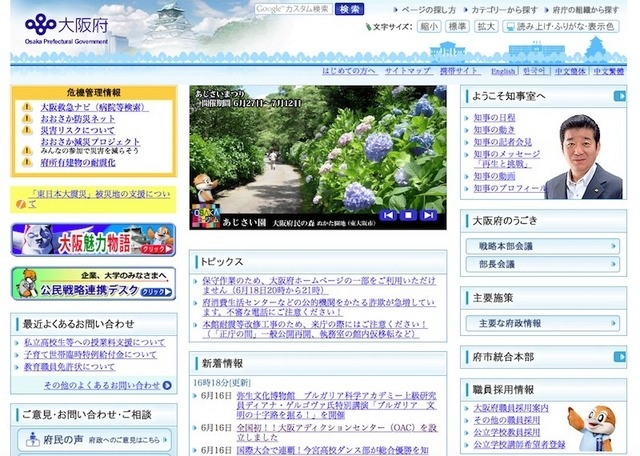The height and width of the screenshot is (456, 640).
Task: Open the 教育職員免許状について link
Action: click(x=69, y=367)
